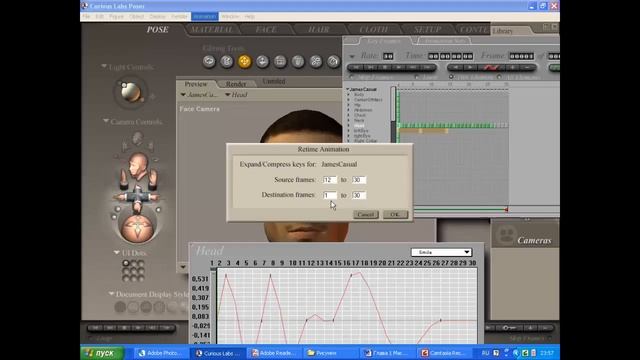Open the Smile parameter dropdown
This screenshot has width=640, height=360.
point(441,252)
